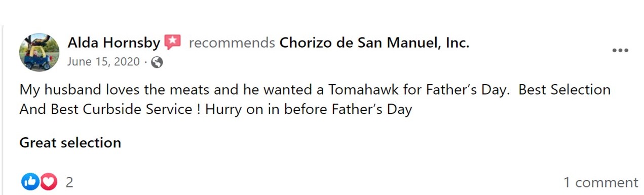
Task: Click the exclamation mark after Curbside Service
Action: 198,109
